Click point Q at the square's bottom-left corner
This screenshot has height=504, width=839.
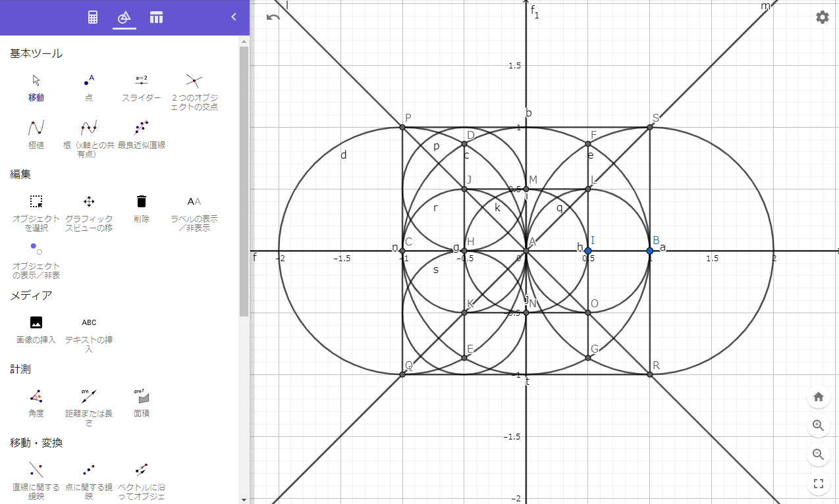402,374
